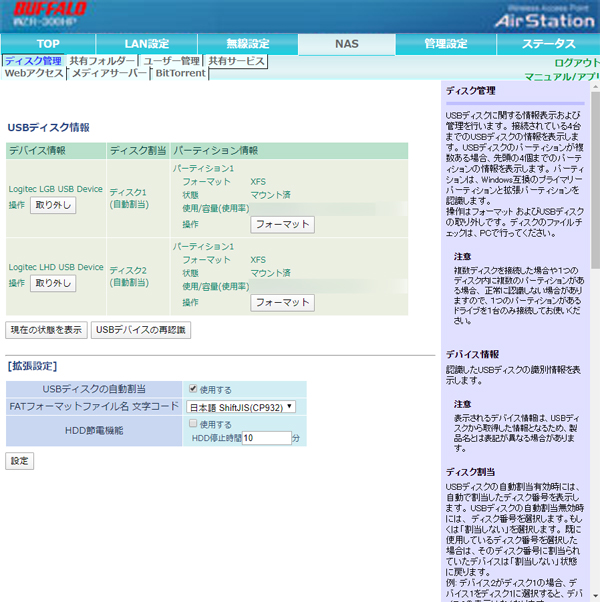Enable HDD節電機能 使用する checkbox

[x=193, y=423]
